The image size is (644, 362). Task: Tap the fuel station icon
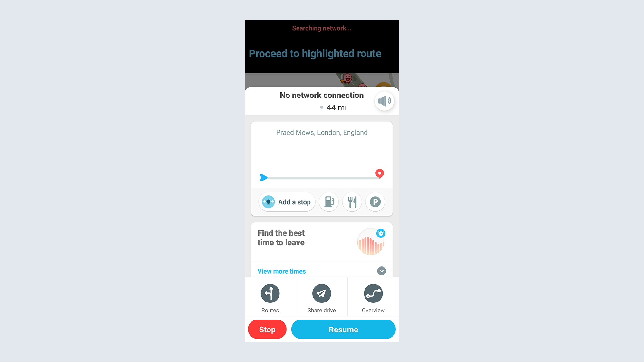pos(329,202)
